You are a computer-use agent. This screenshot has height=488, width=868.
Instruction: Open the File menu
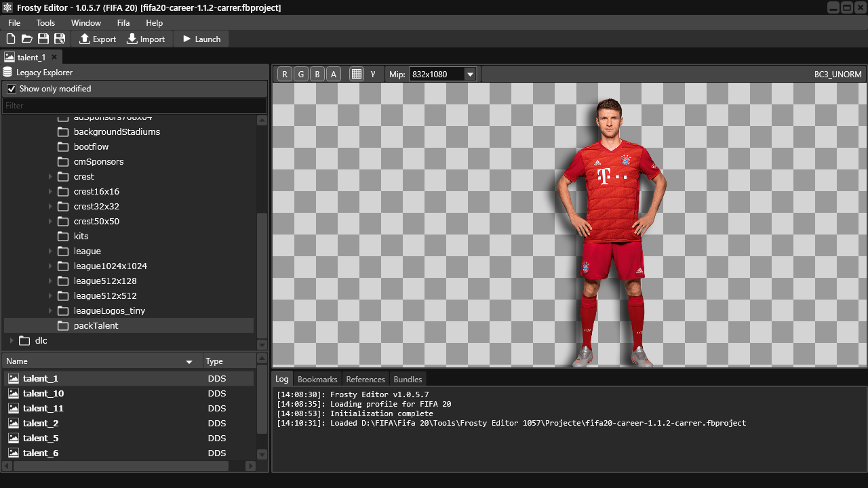(x=14, y=23)
